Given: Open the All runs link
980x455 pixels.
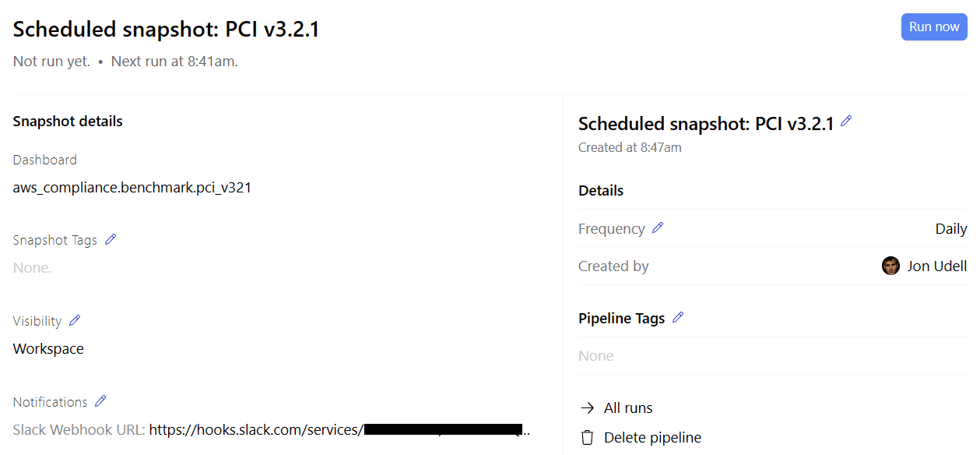Looking at the screenshot, I should [x=627, y=407].
